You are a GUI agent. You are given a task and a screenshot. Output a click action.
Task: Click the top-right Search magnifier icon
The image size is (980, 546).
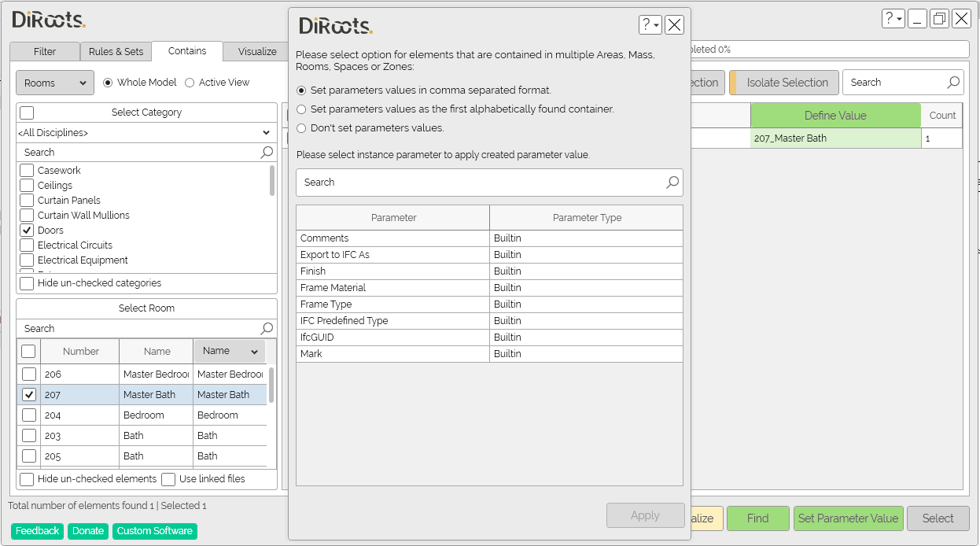click(952, 82)
